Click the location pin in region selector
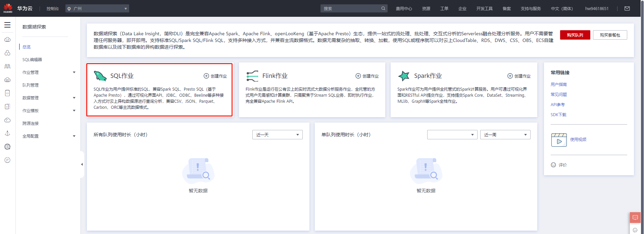Image resolution: width=644 pixels, height=234 pixels. 69,9
